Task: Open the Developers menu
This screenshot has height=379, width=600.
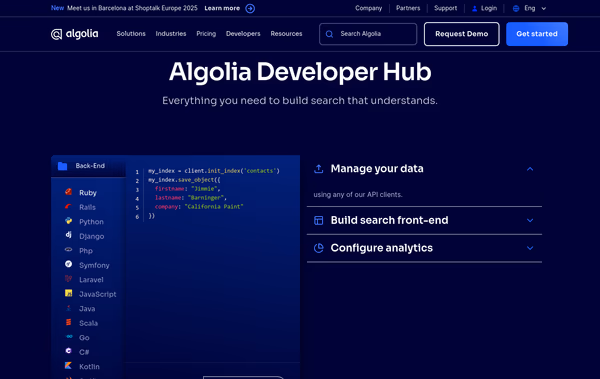Action: [x=243, y=34]
